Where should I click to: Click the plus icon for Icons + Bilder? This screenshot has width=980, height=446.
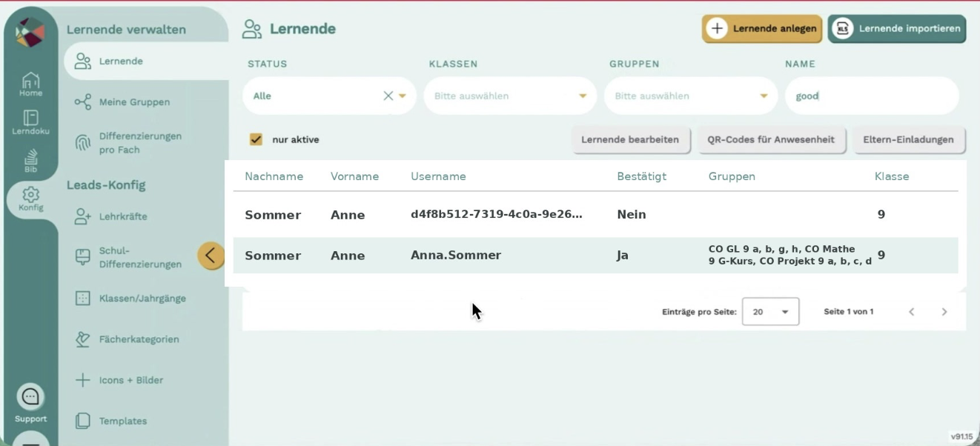tap(83, 380)
